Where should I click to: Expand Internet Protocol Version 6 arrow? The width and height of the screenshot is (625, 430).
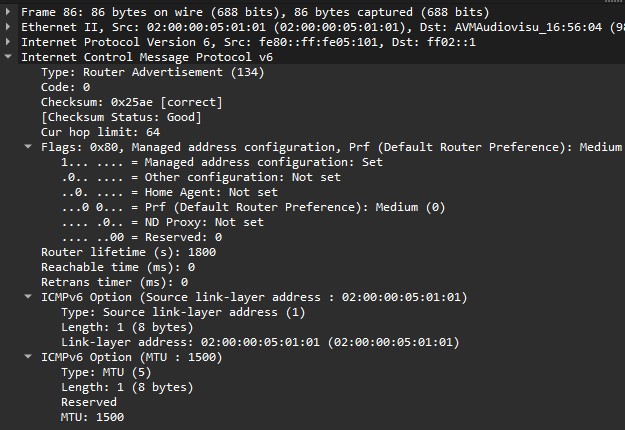8,41
